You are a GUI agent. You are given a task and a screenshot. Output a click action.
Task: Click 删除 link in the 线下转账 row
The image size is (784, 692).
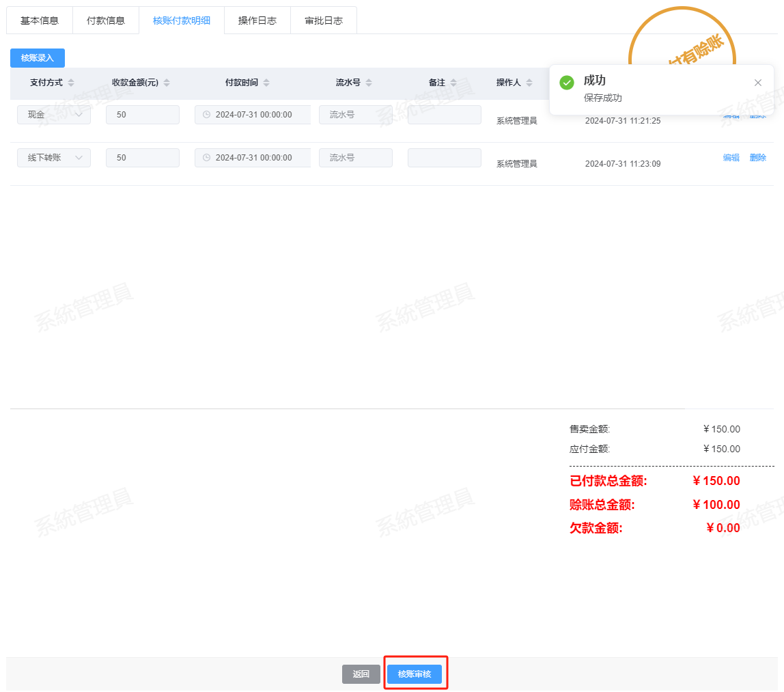(757, 158)
